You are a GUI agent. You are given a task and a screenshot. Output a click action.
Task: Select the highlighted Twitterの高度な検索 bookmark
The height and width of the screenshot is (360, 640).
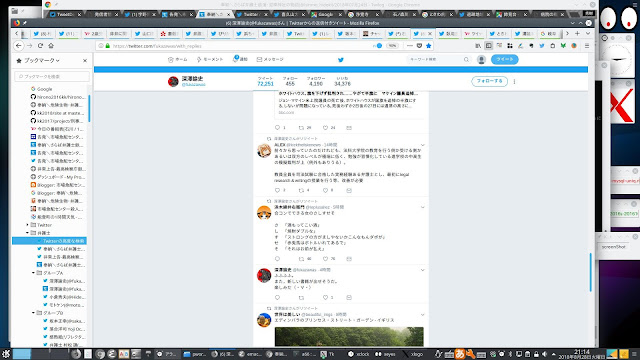(x=49, y=241)
